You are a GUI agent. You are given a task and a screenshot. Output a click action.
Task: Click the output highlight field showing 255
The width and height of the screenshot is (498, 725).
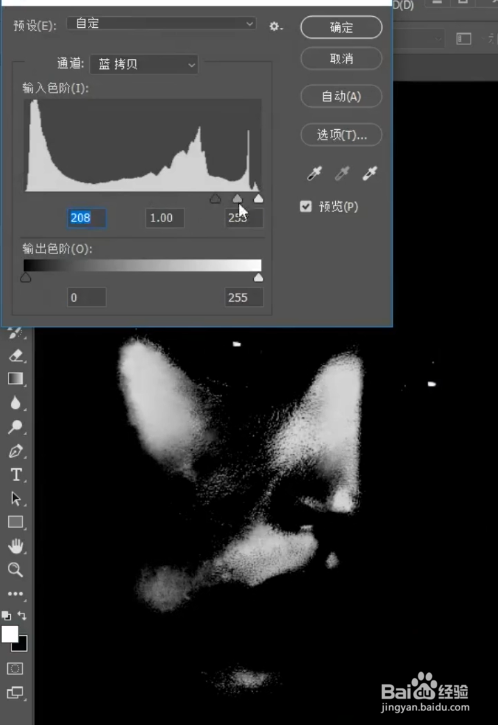click(244, 297)
